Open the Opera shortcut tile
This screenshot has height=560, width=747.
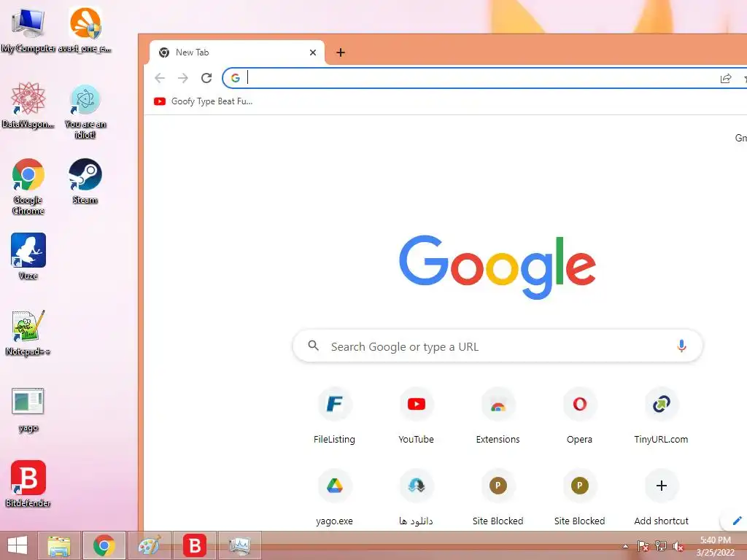[580, 417]
